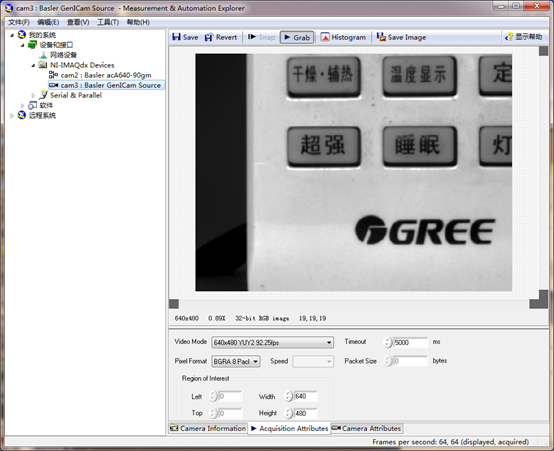Open the Pixel Format dropdown
Viewport: 554px width, 451px height.
pyautogui.click(x=236, y=361)
